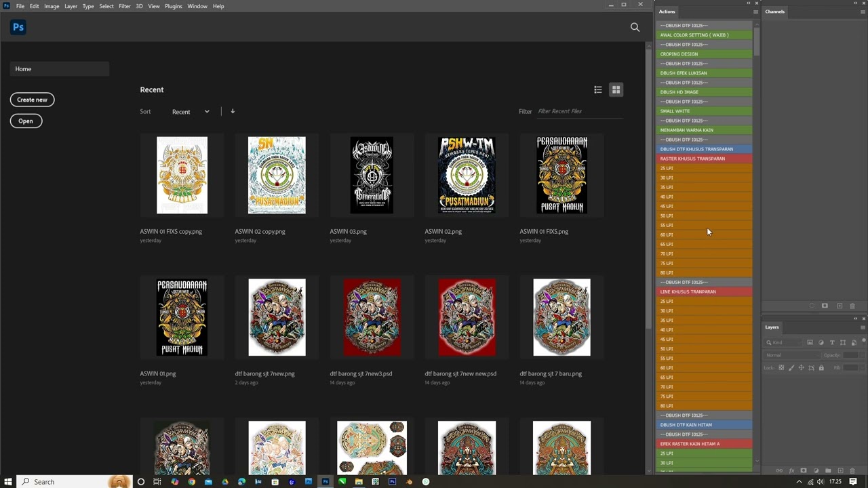Open the Opacity dropdown arrow

(x=862, y=355)
